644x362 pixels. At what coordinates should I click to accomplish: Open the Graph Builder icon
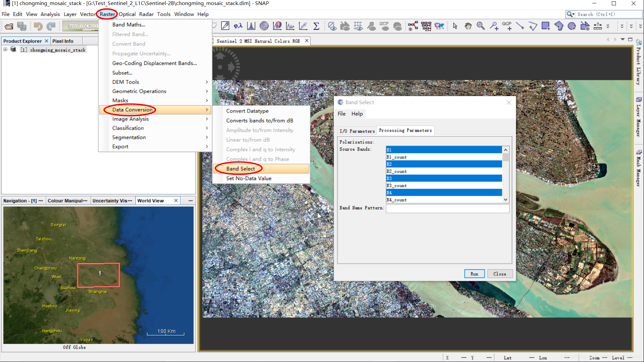(413, 26)
